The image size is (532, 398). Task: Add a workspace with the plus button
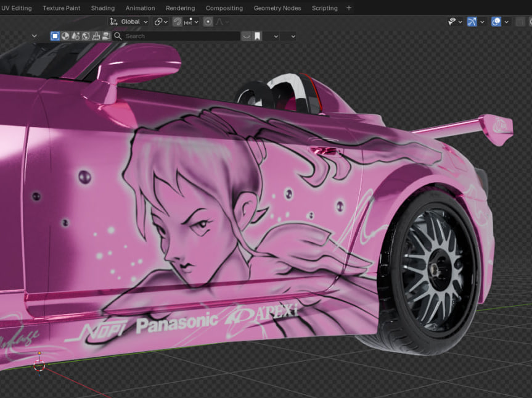349,8
